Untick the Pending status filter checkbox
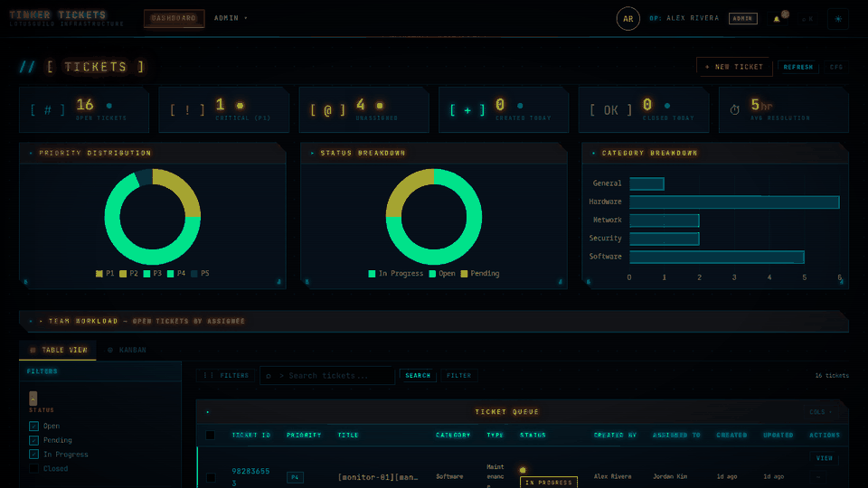868x488 pixels. [33, 440]
